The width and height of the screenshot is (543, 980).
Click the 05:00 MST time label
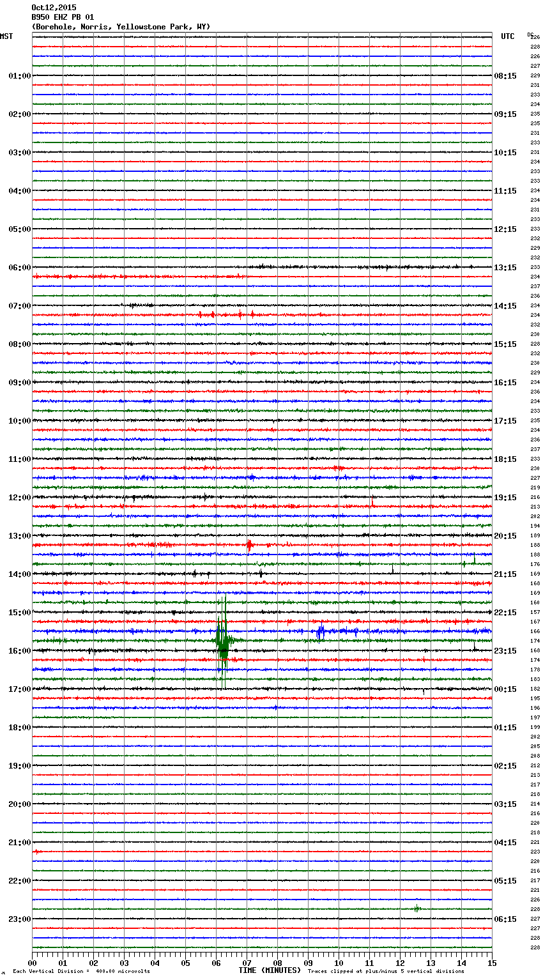(x=19, y=229)
